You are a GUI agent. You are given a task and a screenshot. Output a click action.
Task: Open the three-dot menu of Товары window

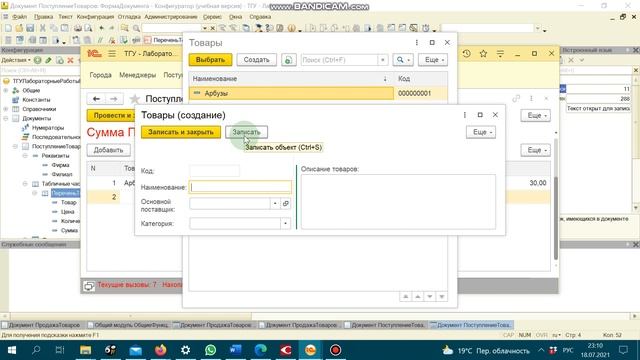click(416, 42)
